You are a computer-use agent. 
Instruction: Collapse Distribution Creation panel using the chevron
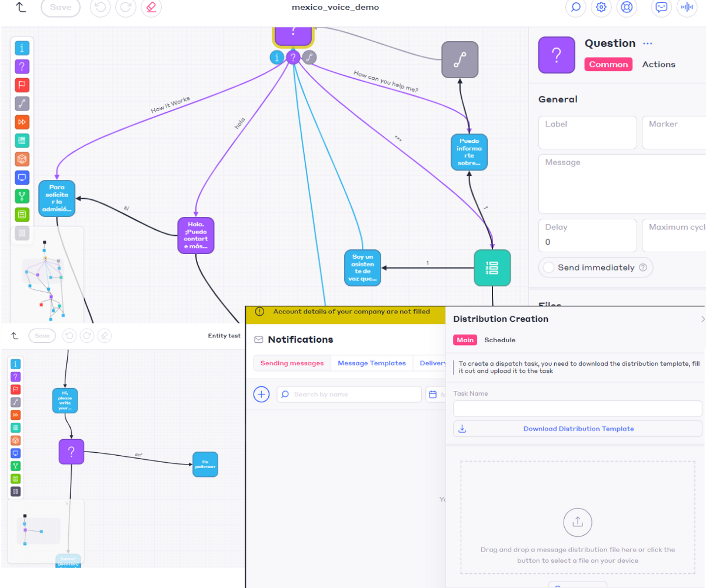702,319
